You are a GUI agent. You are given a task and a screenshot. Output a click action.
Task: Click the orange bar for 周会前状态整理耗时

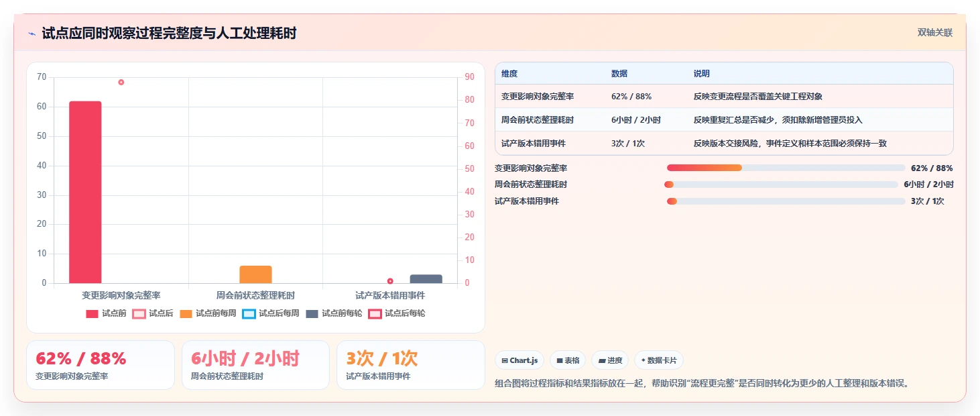pyautogui.click(x=255, y=274)
